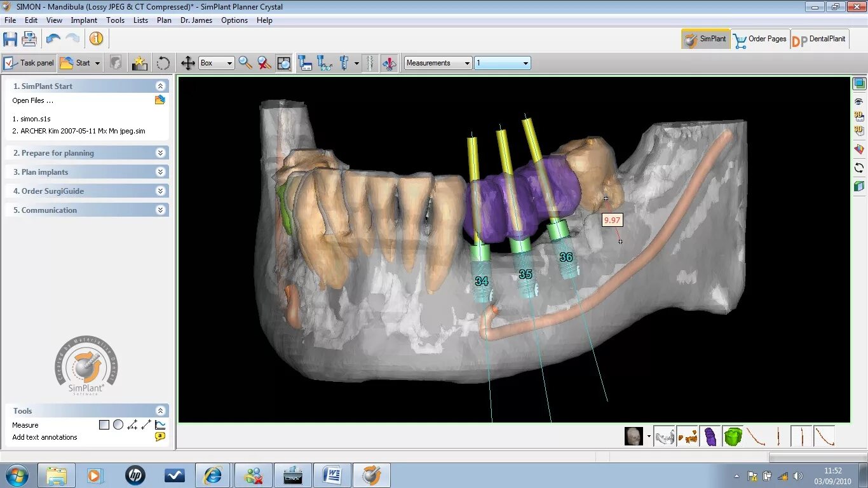Click the gray screw implant icon
This screenshot has width=868, height=488.
[x=370, y=63]
